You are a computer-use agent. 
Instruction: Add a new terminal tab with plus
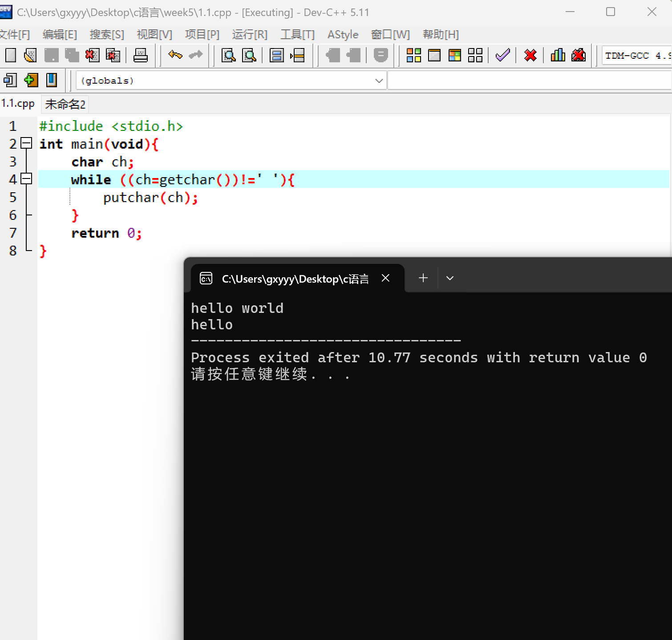(423, 278)
